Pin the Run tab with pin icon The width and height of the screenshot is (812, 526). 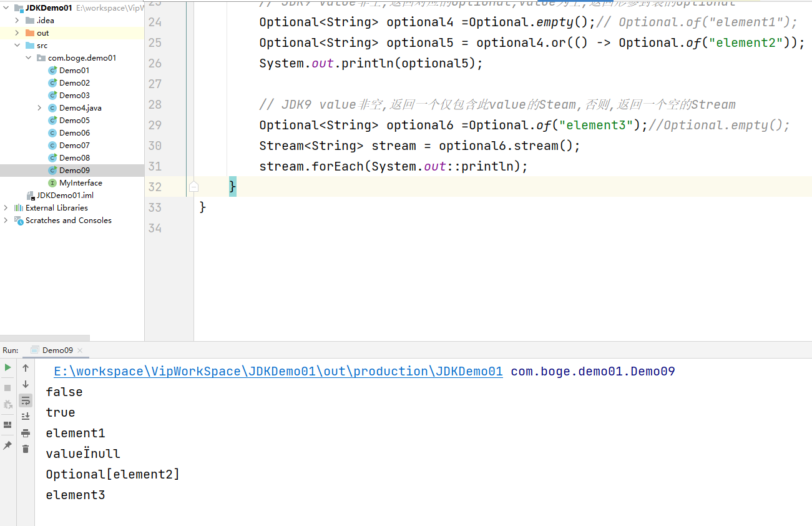tap(7, 445)
